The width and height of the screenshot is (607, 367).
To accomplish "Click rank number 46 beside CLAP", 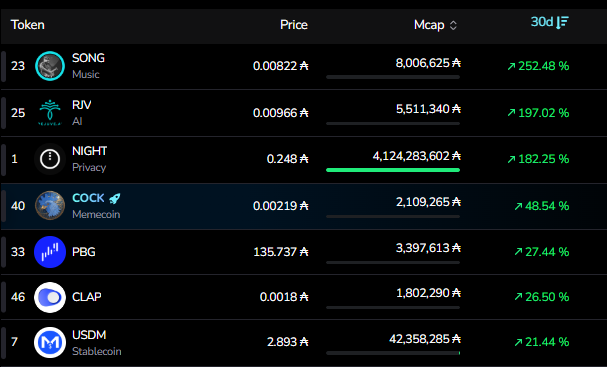I will [x=18, y=297].
